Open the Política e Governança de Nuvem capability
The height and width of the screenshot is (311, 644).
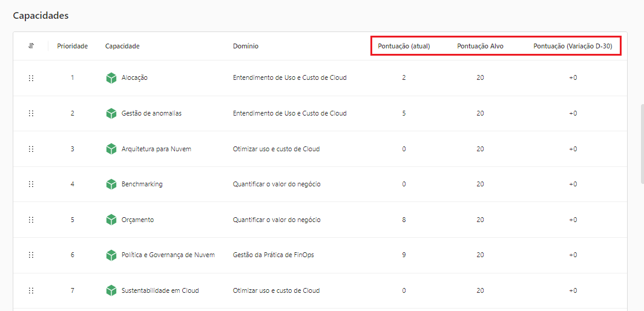pyautogui.click(x=168, y=255)
